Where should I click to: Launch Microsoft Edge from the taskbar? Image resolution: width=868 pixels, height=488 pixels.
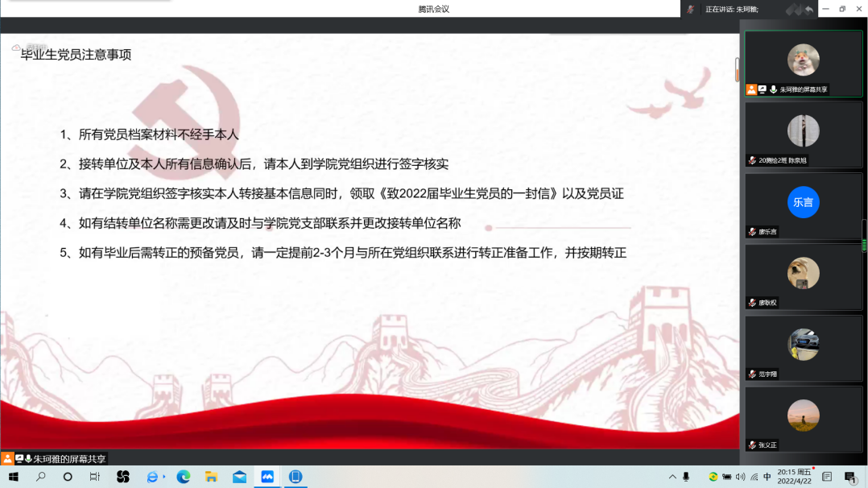(x=183, y=477)
